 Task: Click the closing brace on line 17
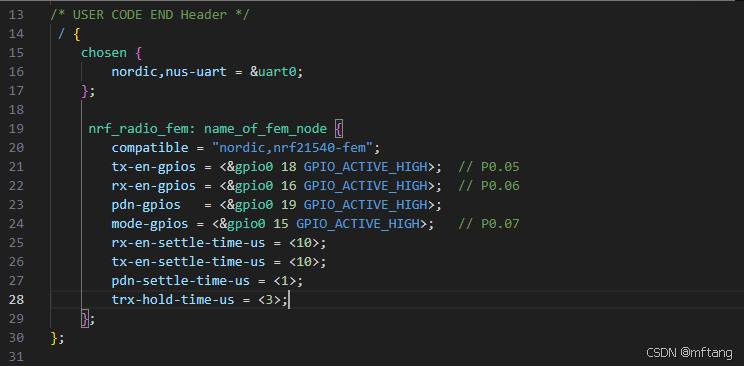click(x=85, y=91)
